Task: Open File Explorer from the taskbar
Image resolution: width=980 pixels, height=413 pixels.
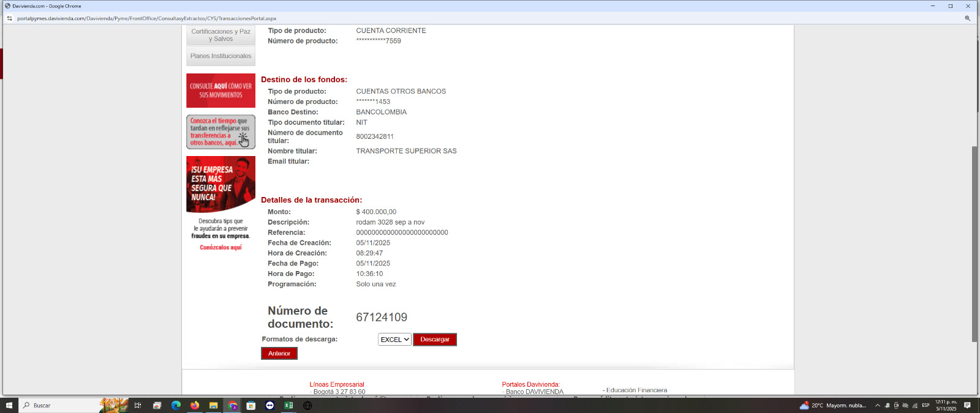Action: (x=213, y=405)
